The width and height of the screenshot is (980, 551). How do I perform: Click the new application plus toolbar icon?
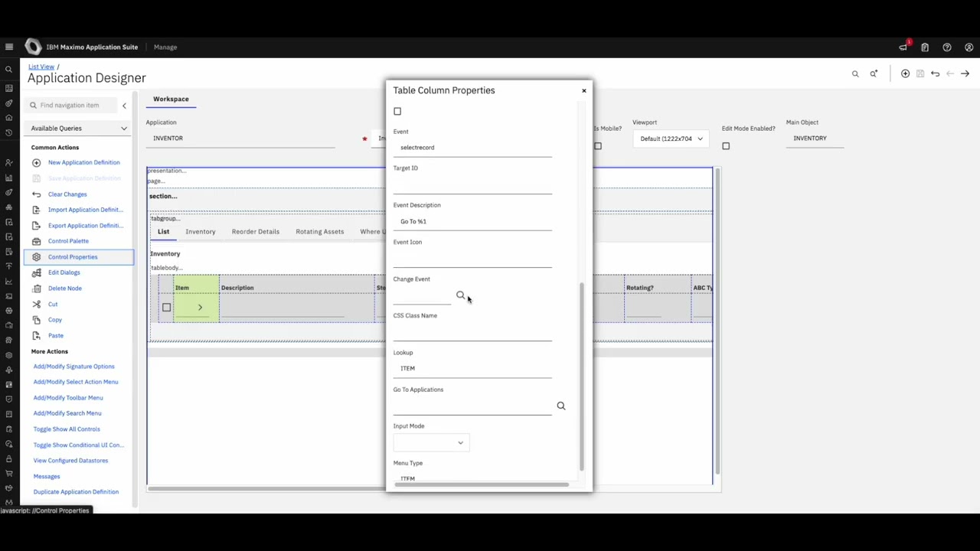905,74
